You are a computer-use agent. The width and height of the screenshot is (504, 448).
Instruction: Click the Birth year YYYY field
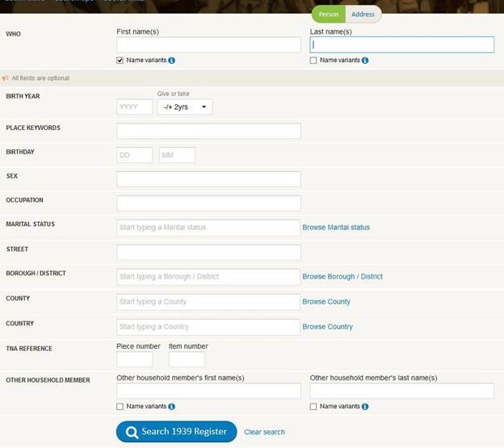point(135,107)
